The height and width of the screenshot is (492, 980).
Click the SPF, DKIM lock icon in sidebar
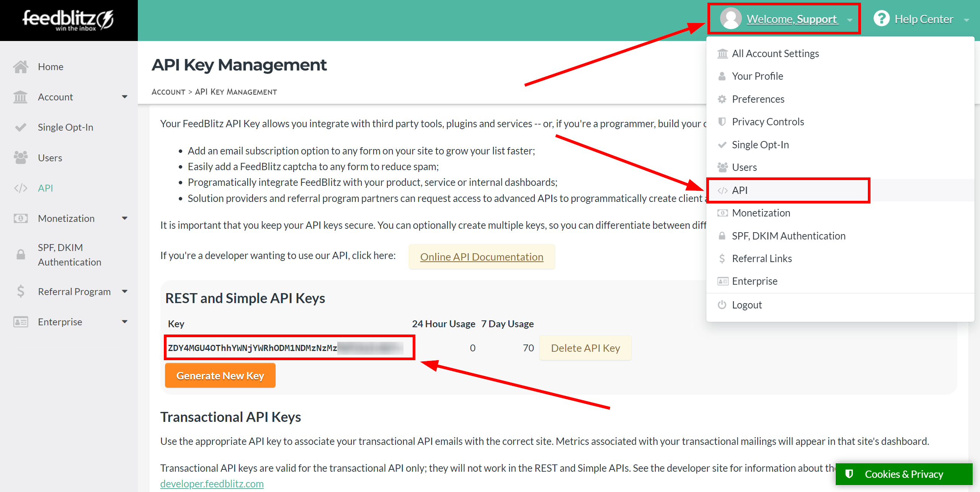click(21, 254)
